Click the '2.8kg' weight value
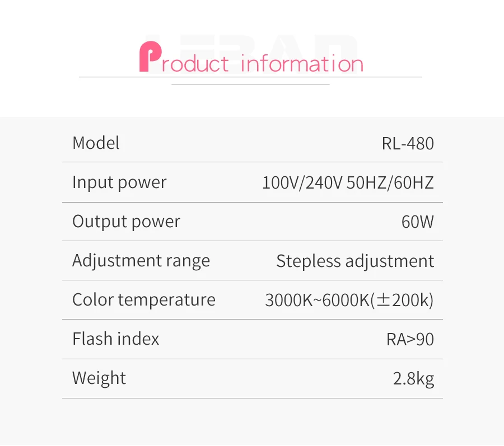Viewport: 504px width, 446px height. [x=414, y=379]
